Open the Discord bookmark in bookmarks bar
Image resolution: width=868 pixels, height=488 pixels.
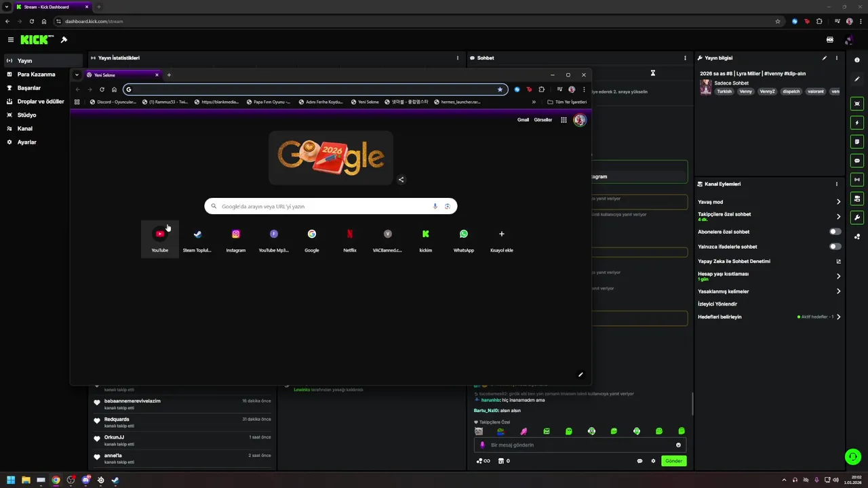coord(113,102)
